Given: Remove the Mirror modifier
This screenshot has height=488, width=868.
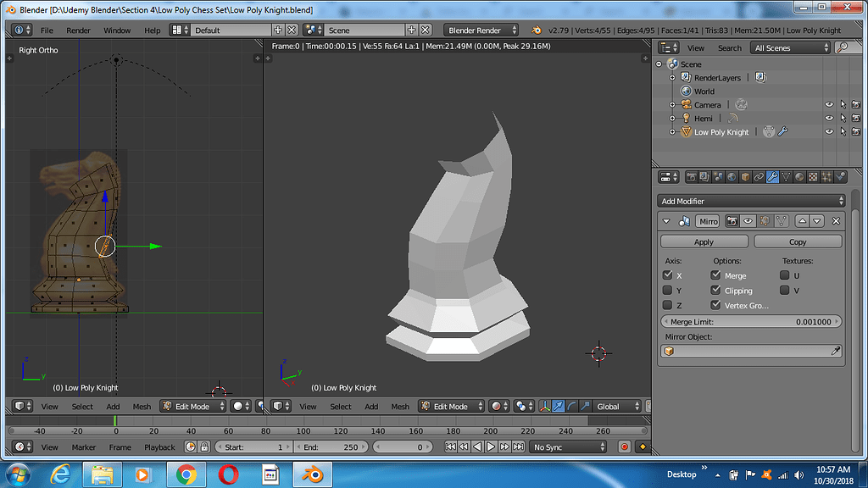Looking at the screenshot, I should (836, 221).
